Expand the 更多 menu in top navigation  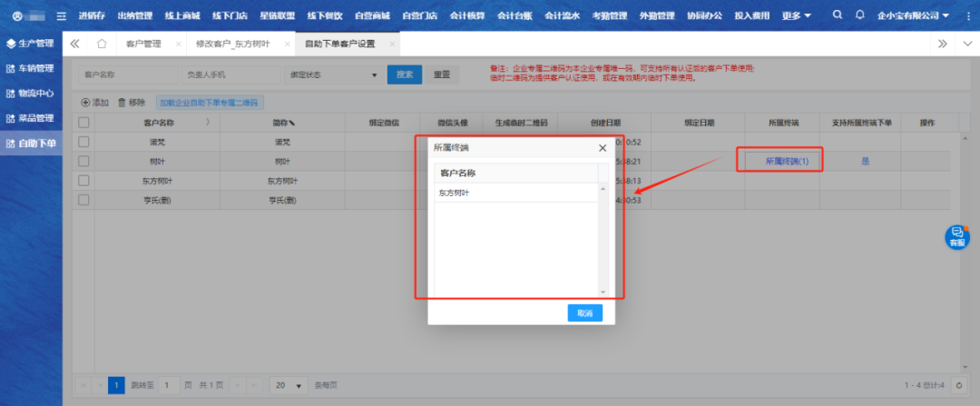pos(797,15)
